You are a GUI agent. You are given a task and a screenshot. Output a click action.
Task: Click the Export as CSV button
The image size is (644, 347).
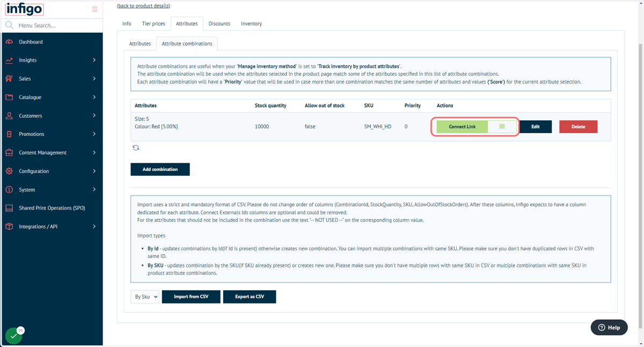[250, 297]
